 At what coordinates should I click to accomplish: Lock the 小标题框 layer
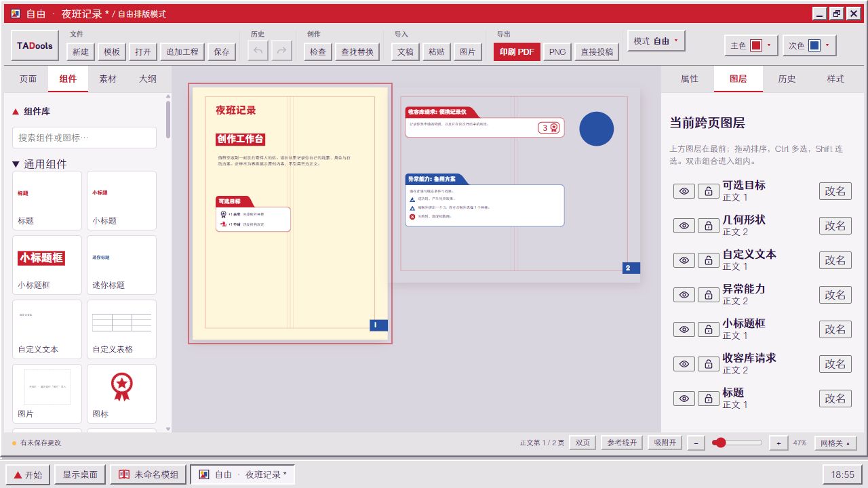click(709, 329)
